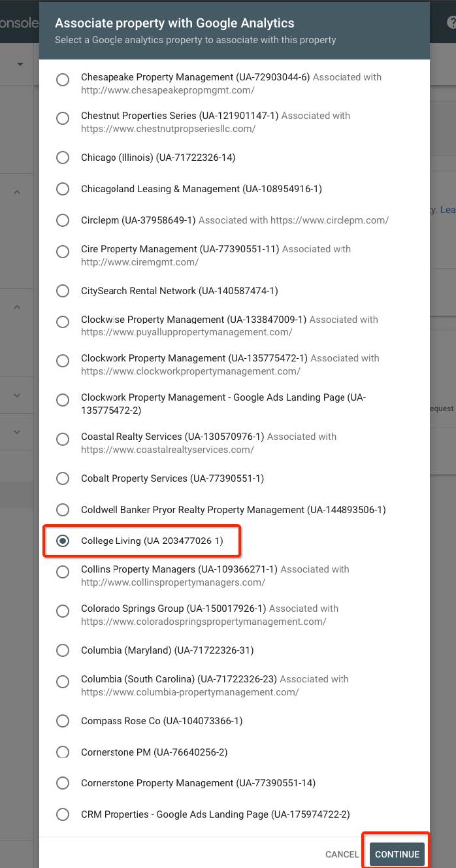Select Clockwise Property Management radio button

(63, 322)
